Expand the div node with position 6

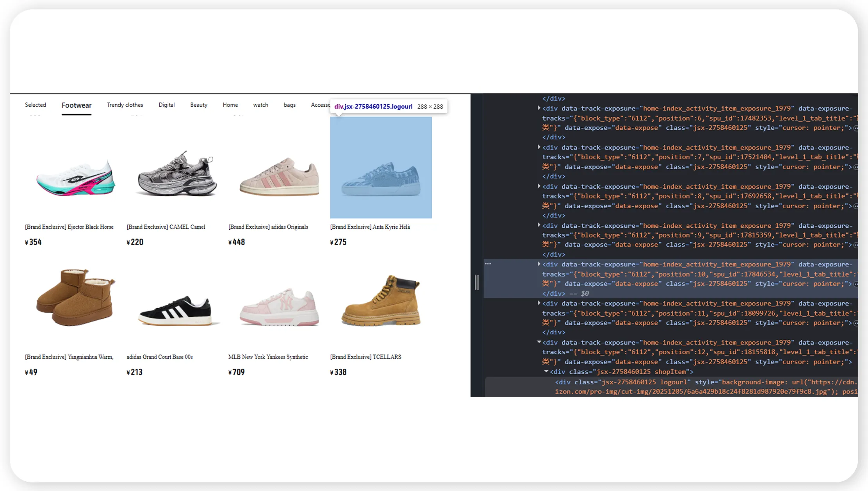539,108
